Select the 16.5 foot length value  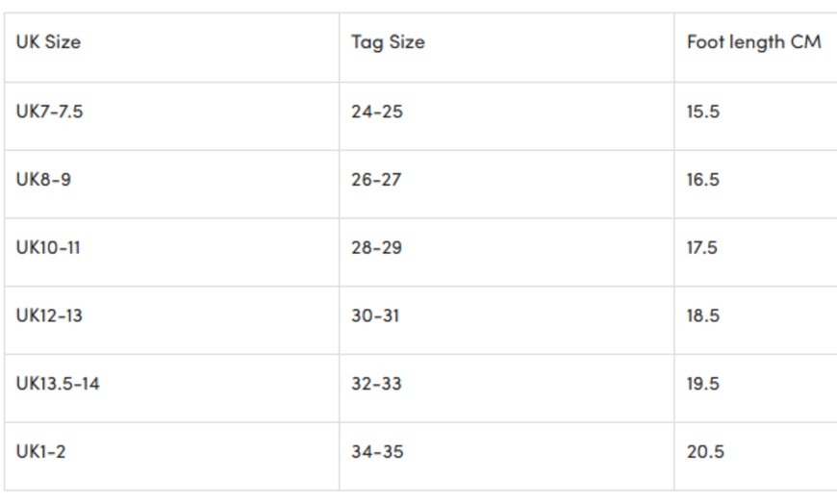tap(703, 180)
